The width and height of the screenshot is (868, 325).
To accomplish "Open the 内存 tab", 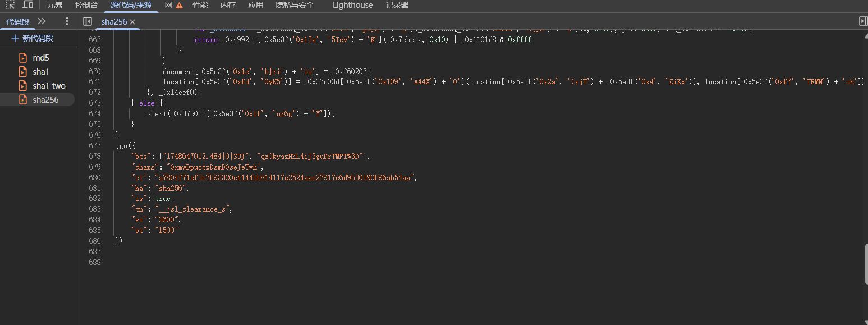I will (228, 5).
